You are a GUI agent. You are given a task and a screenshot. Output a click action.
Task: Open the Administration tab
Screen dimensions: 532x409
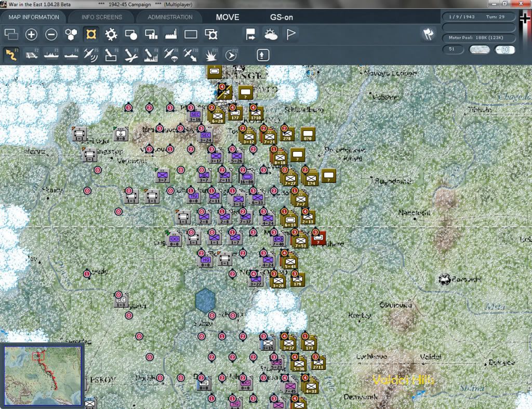coord(170,17)
